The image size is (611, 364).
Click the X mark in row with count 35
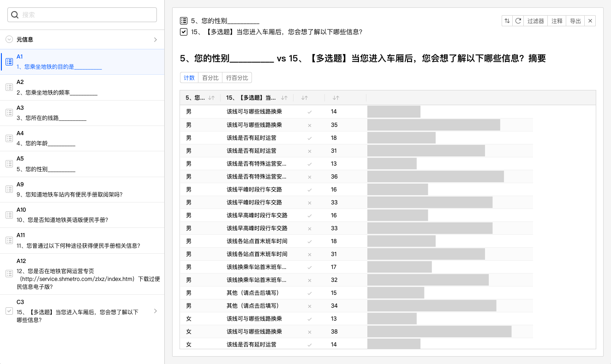310,125
